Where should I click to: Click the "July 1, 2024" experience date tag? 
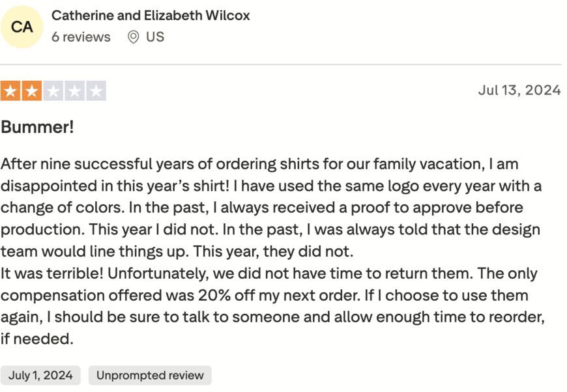[40, 375]
